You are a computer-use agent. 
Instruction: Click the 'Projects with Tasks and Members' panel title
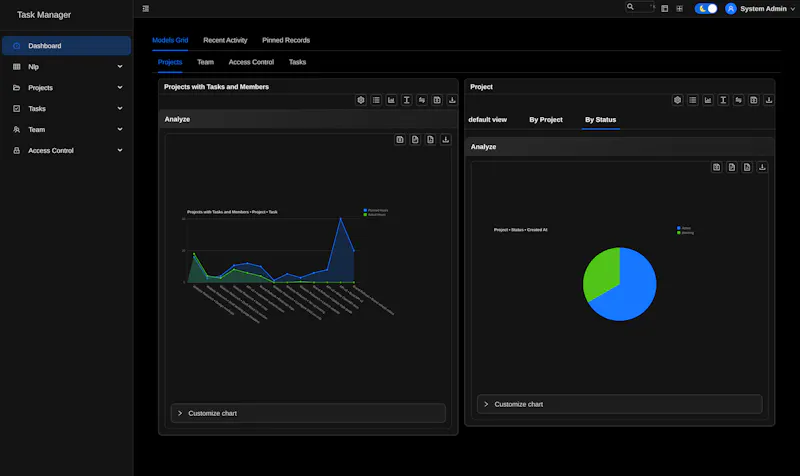coord(216,87)
